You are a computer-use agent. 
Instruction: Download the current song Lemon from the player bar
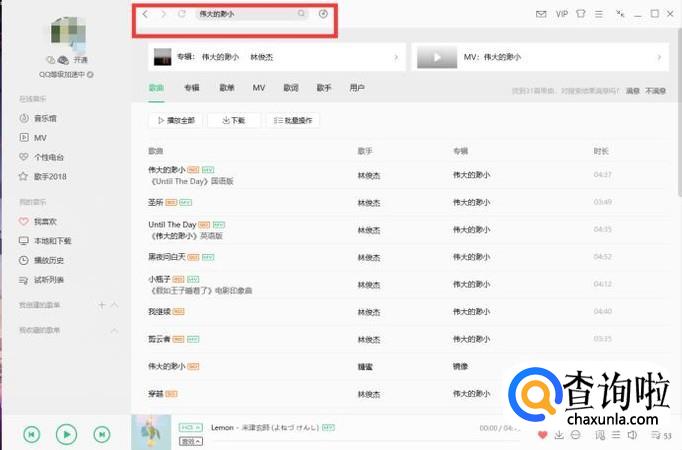pos(559,435)
